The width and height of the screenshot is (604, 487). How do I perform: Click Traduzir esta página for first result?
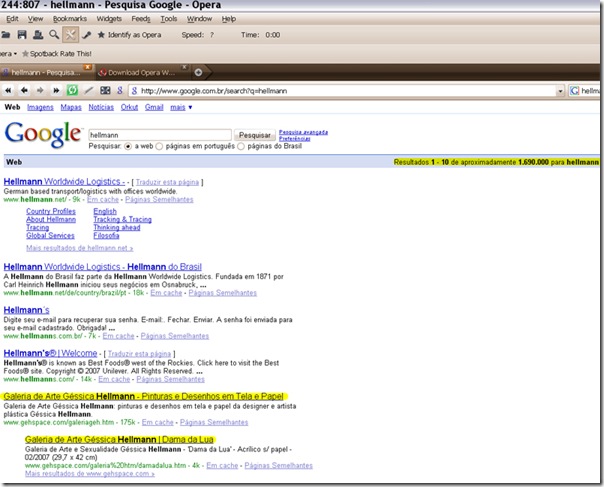pyautogui.click(x=167, y=182)
